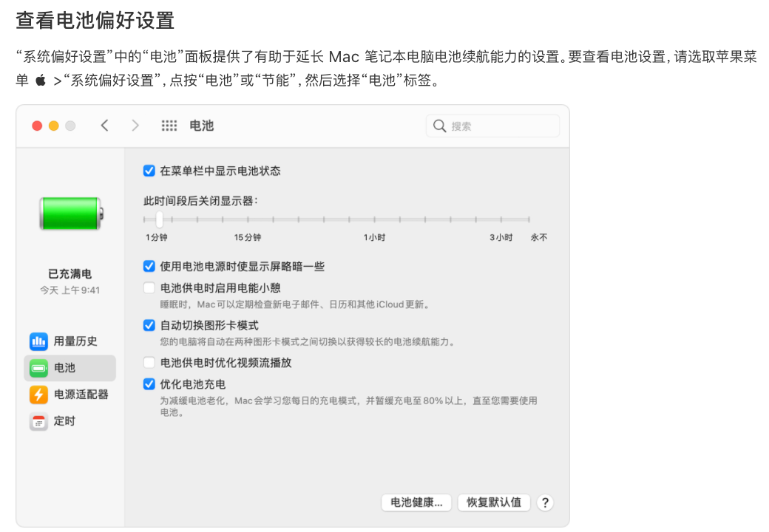Click the green Battery (电池) sidebar icon
Viewport: 769px width, 532px height.
pyautogui.click(x=38, y=368)
